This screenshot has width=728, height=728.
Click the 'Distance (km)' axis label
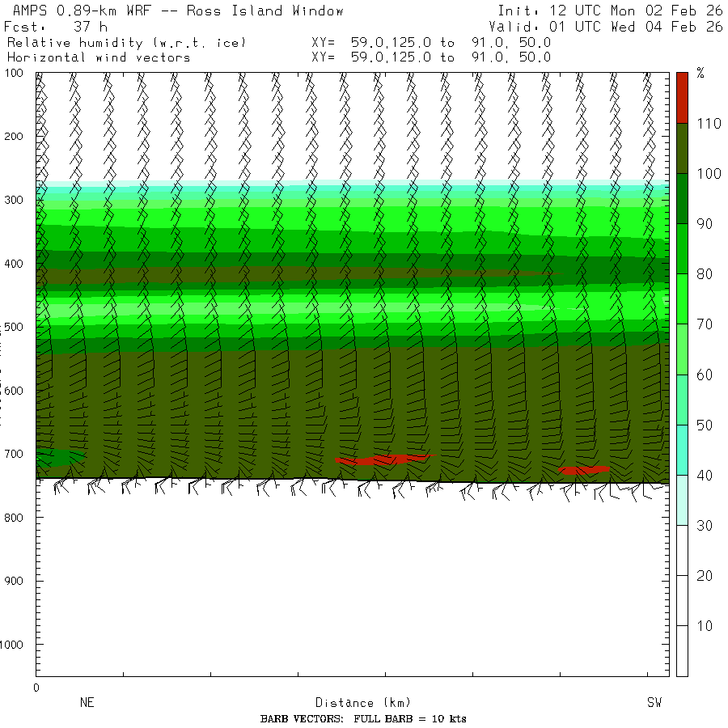pos(362,702)
